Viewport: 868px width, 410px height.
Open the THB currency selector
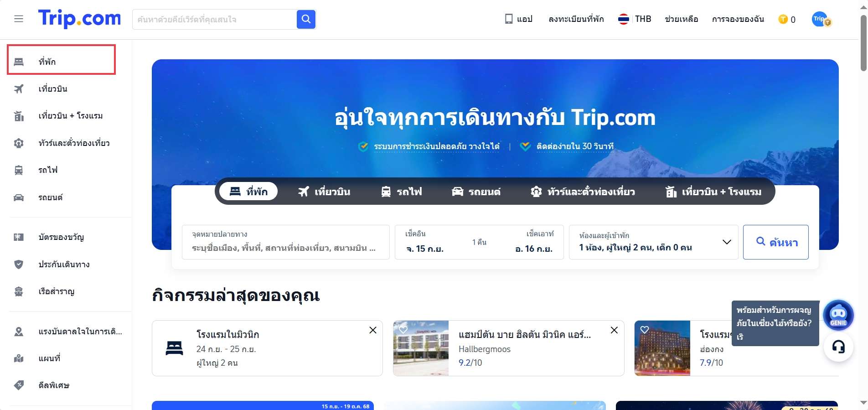pos(643,19)
